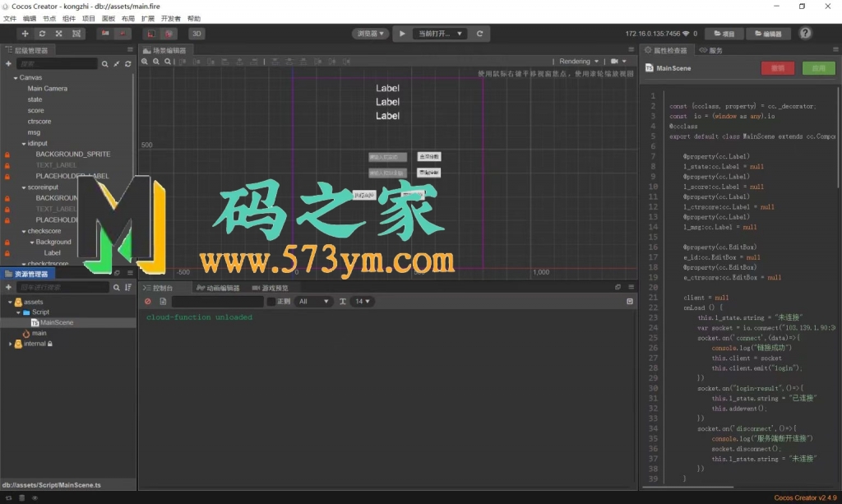
Task: Create new asset with plus icon
Action: pos(8,288)
